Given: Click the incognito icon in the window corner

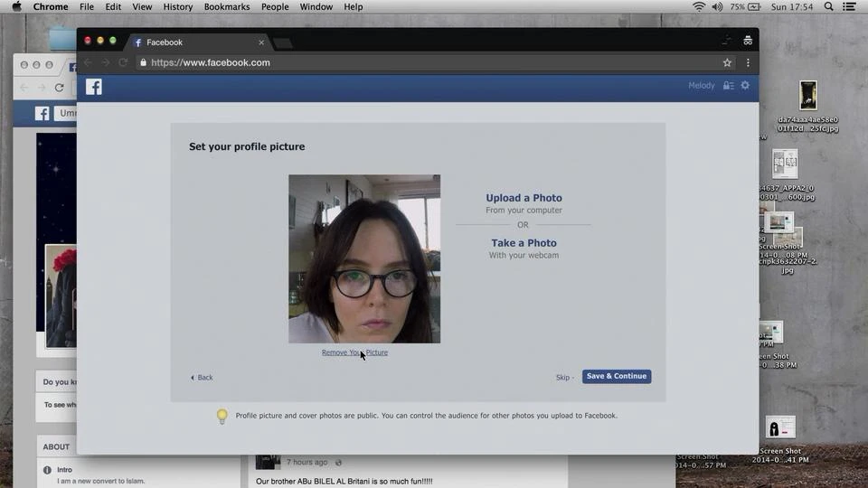Looking at the screenshot, I should point(748,41).
